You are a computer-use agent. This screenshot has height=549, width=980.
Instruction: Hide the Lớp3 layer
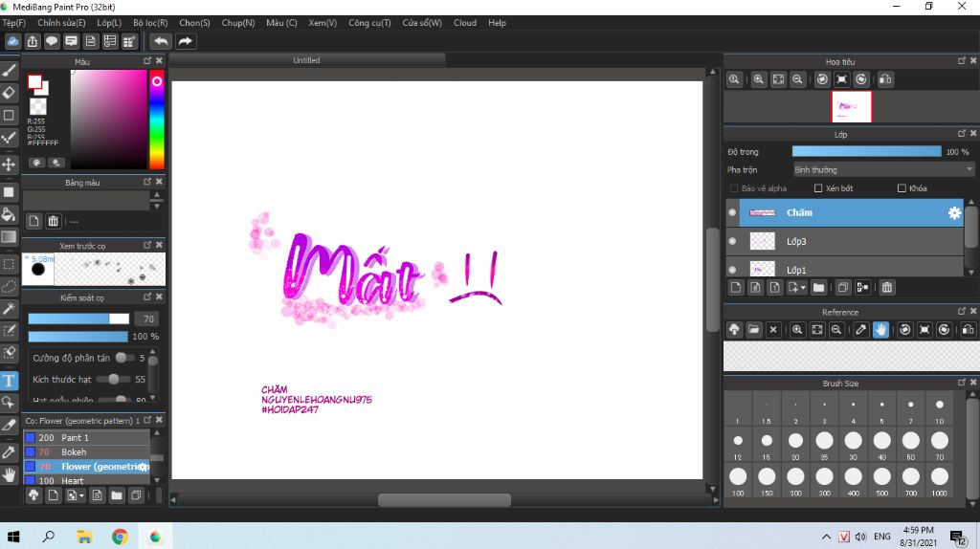732,241
